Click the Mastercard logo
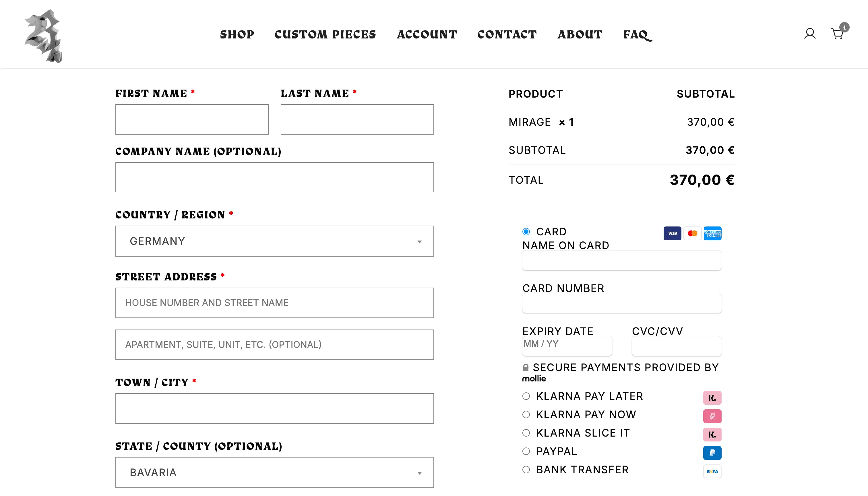This screenshot has width=868, height=496. point(692,233)
